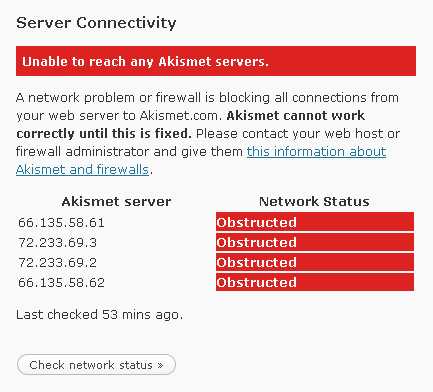Click server address 66.135.58.61
Viewport: 433px width, 392px height.
(x=61, y=222)
